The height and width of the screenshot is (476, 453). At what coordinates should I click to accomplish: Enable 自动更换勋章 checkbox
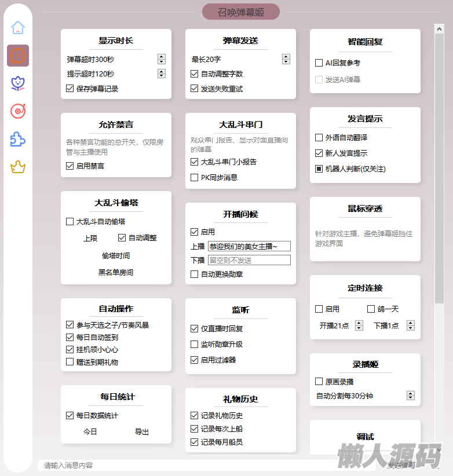(x=194, y=274)
